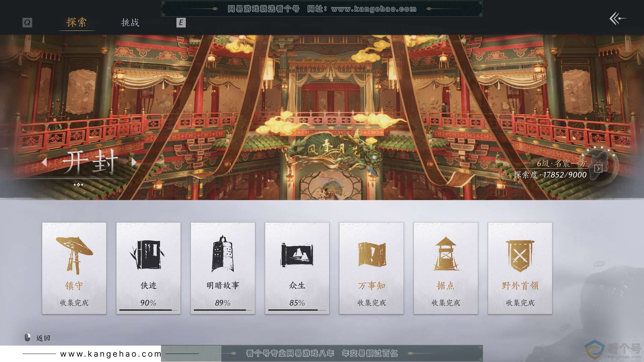The image size is (644, 362).
Task: Open the 镇守 straw hat icon
Action: (74, 255)
